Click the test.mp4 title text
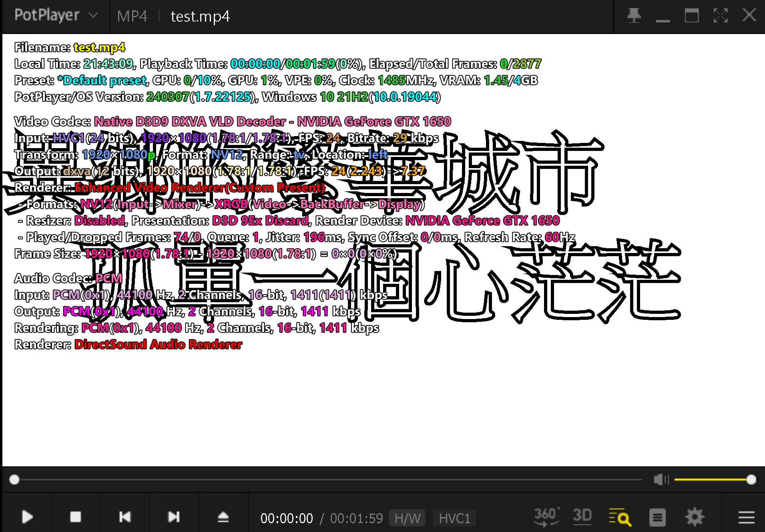The image size is (765, 532). 200,16
